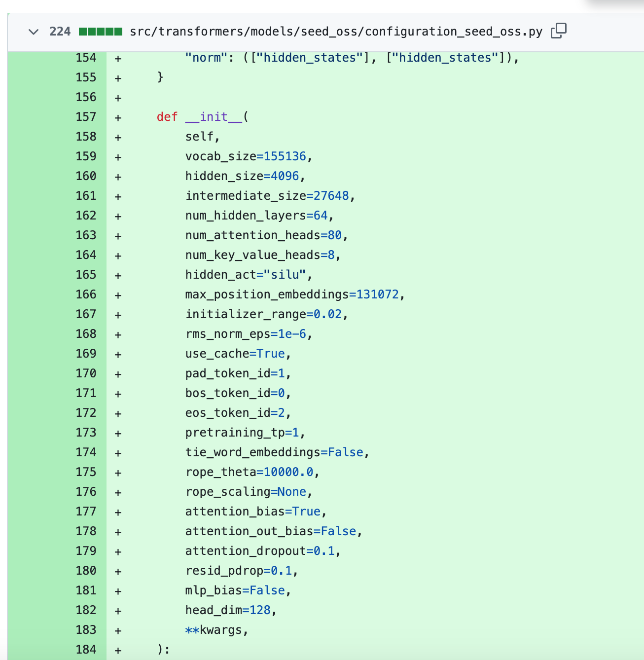Click the attention_dropout=0.1 code line

[x=262, y=551]
